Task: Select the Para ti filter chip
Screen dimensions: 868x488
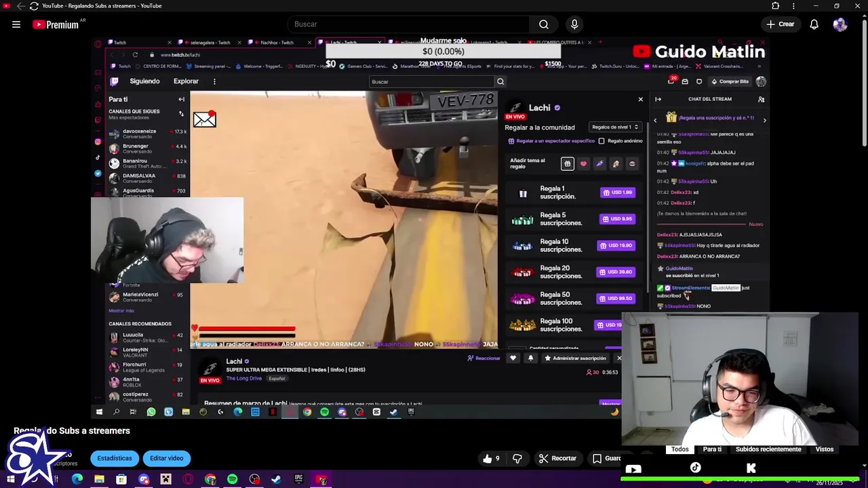Action: pyautogui.click(x=712, y=449)
